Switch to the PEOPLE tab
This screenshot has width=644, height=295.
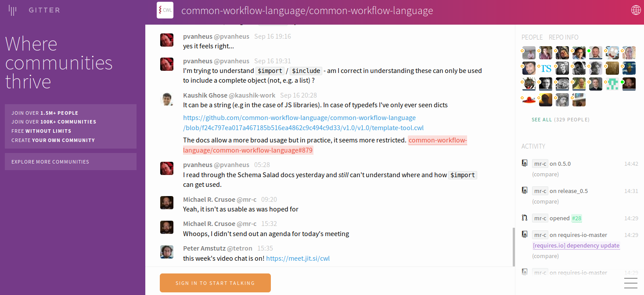pyautogui.click(x=532, y=37)
